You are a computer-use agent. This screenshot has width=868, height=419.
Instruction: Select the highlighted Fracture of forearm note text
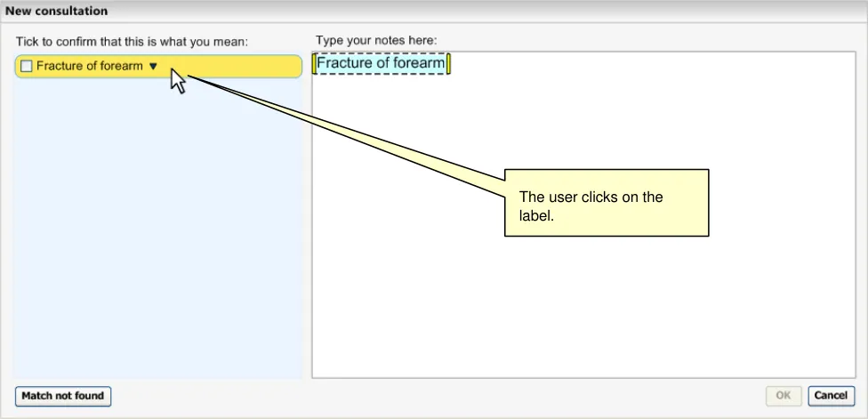(x=381, y=63)
